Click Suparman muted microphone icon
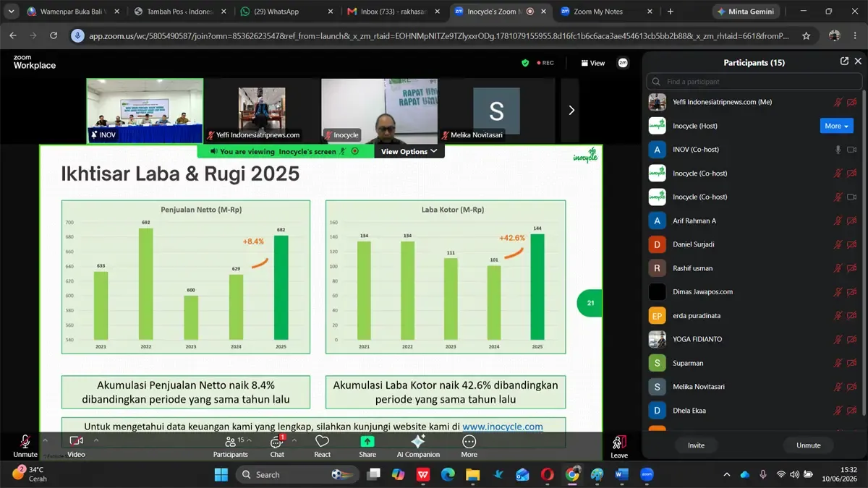This screenshot has width=868, height=488. click(x=838, y=363)
